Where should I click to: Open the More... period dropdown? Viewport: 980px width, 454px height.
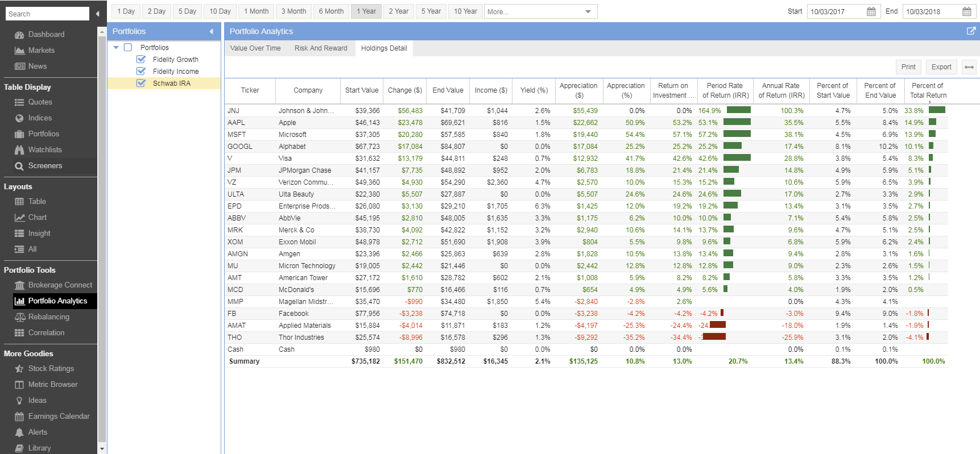[x=540, y=11]
